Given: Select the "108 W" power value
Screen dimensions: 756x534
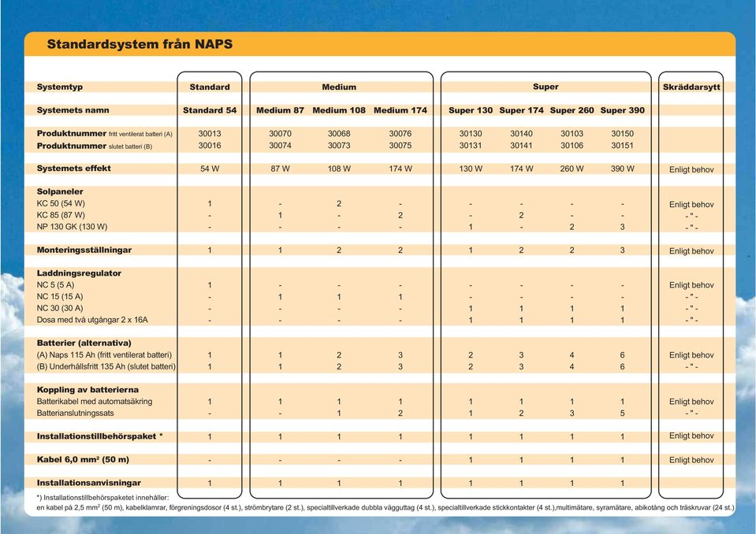Looking at the screenshot, I should pyautogui.click(x=339, y=169).
